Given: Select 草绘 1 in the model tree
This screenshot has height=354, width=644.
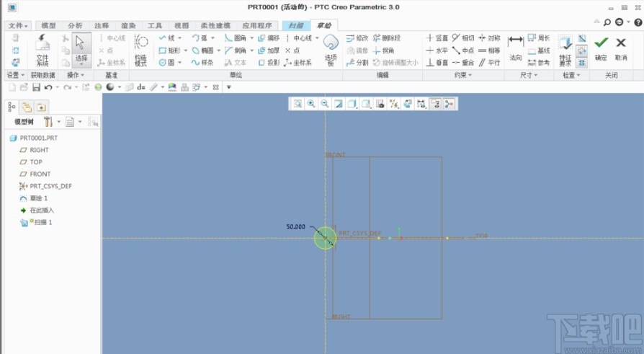Looking at the screenshot, I should pyautogui.click(x=38, y=198).
